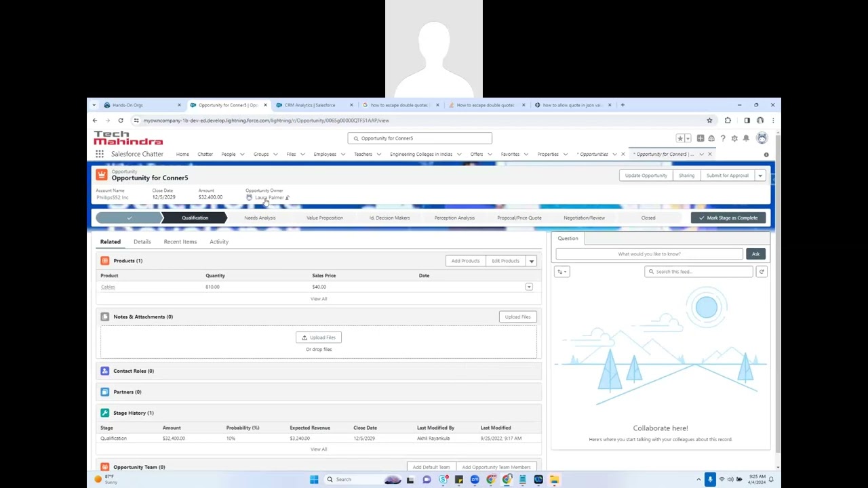Open the Notifications bell icon
Viewport: 868px width, 488px height.
(x=746, y=138)
